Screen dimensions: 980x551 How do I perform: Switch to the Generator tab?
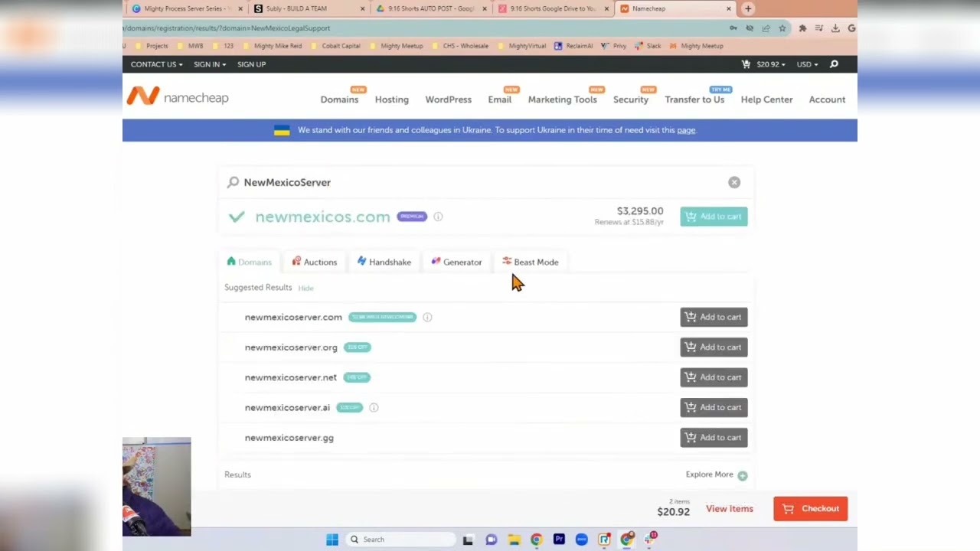(456, 262)
